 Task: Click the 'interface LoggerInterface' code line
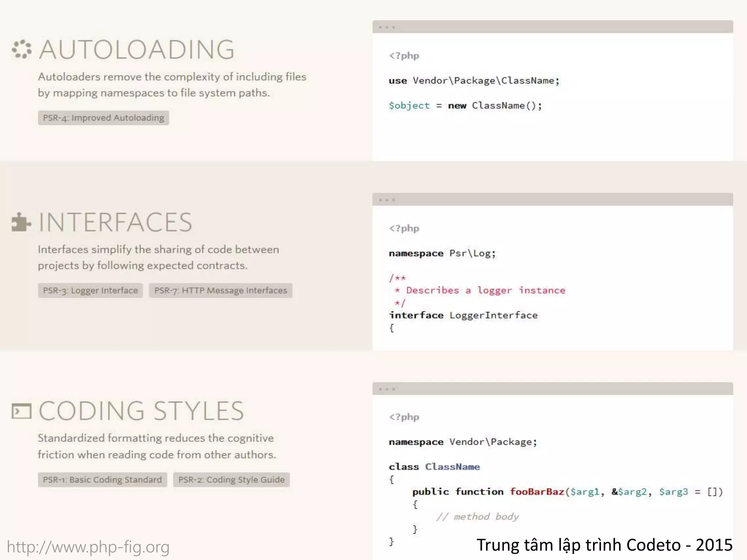463,315
